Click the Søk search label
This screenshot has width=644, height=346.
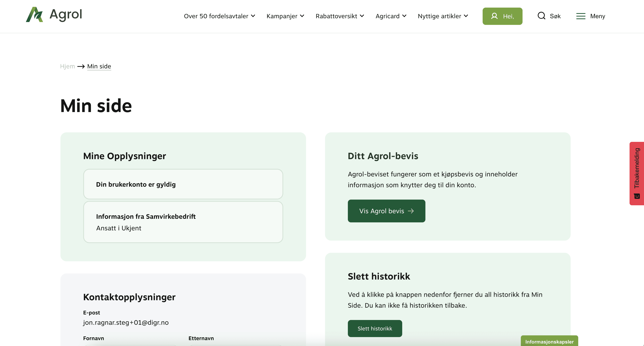coord(555,16)
